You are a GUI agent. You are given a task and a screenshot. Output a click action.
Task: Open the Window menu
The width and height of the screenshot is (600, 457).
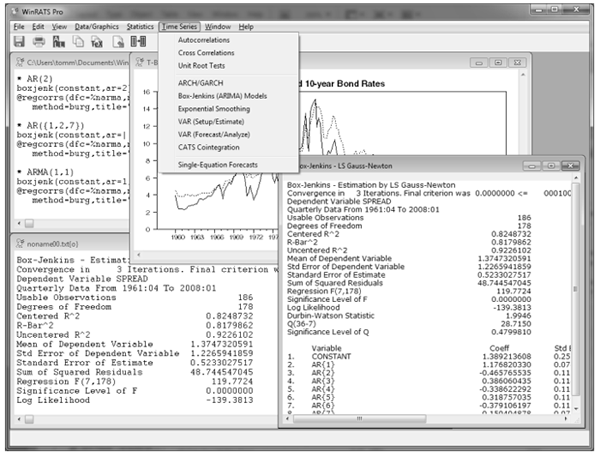coord(218,26)
